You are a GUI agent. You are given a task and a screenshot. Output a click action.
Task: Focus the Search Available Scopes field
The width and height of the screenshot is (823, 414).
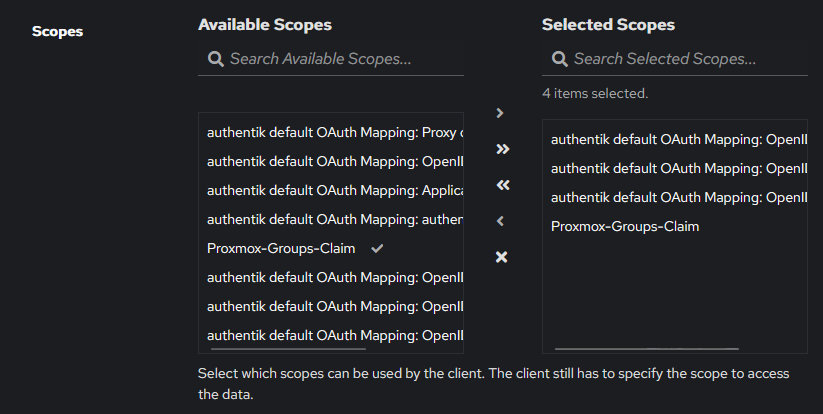pyautogui.click(x=331, y=59)
